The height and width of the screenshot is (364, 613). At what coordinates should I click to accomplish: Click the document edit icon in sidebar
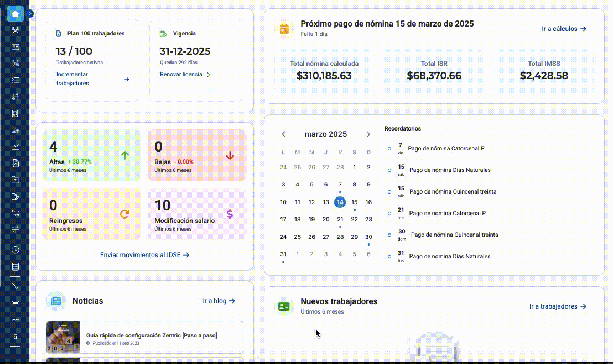(15, 196)
